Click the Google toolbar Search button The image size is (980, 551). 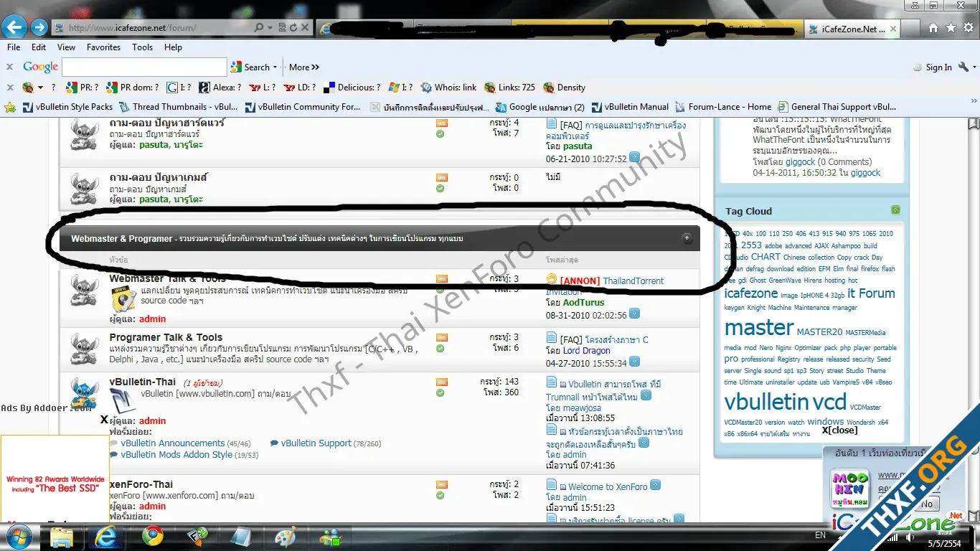point(251,67)
